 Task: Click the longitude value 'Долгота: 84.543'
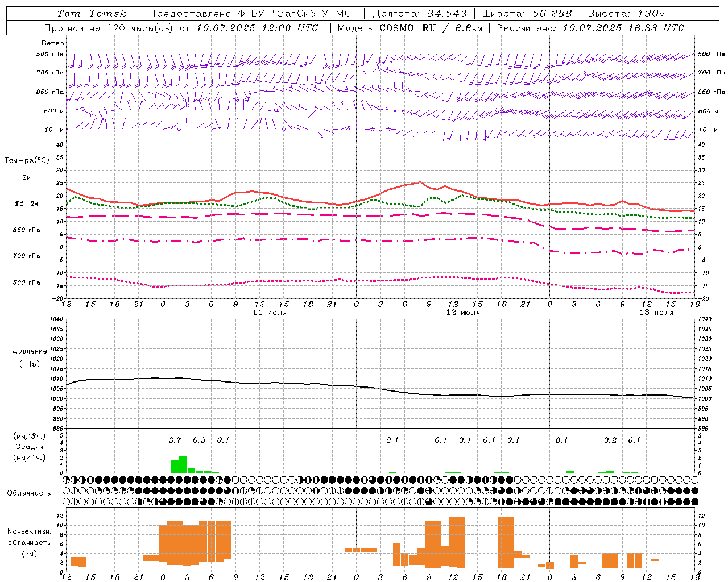[x=419, y=14]
